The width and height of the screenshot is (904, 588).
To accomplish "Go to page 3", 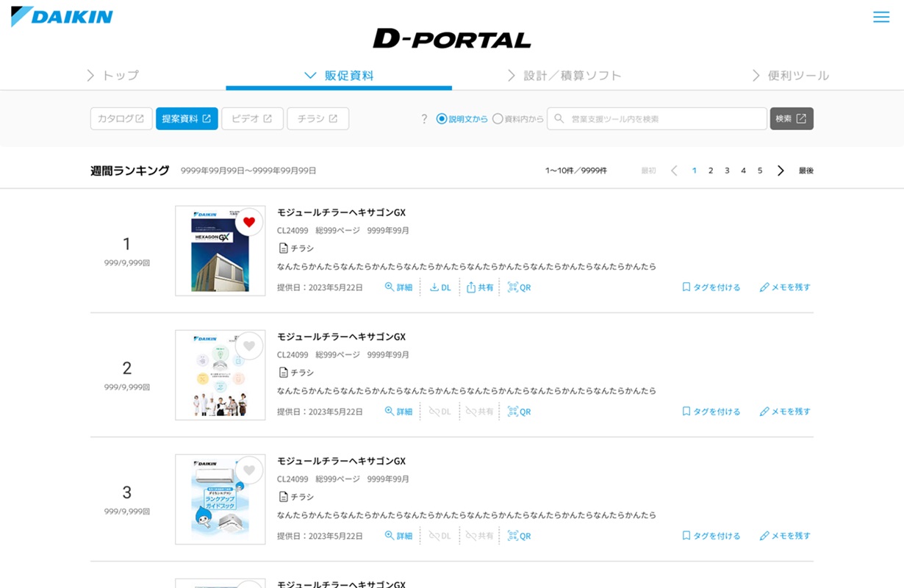I will coord(727,171).
